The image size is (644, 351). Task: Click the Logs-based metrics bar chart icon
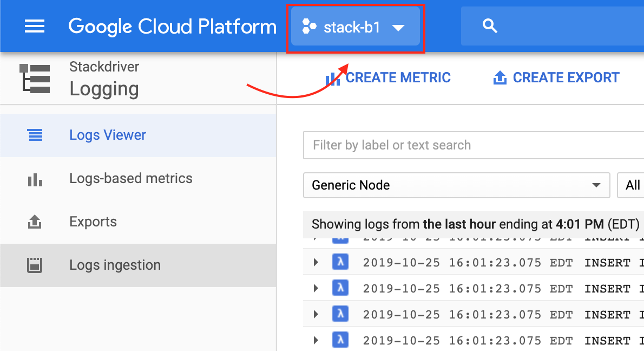pyautogui.click(x=35, y=180)
